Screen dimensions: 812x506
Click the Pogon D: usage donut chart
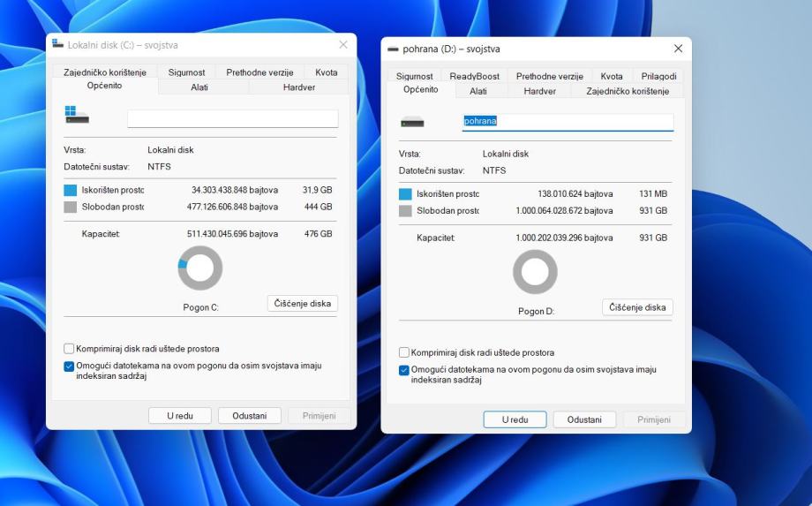[535, 272]
